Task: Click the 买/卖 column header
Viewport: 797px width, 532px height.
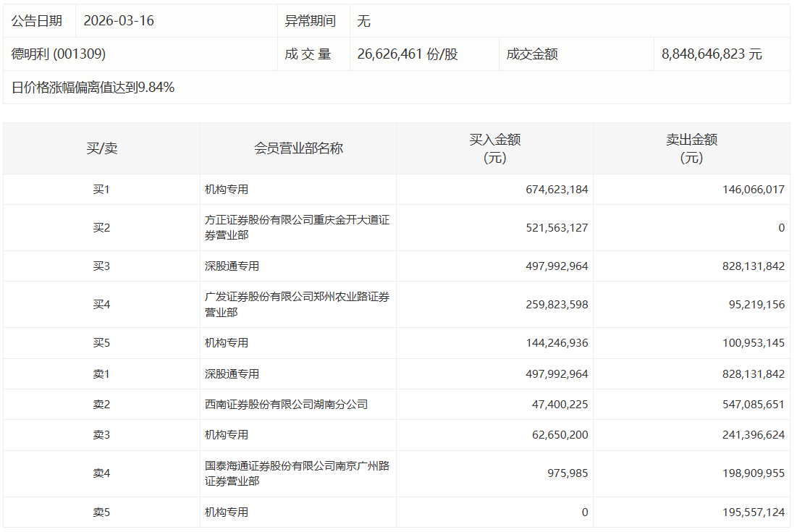Action: point(101,148)
